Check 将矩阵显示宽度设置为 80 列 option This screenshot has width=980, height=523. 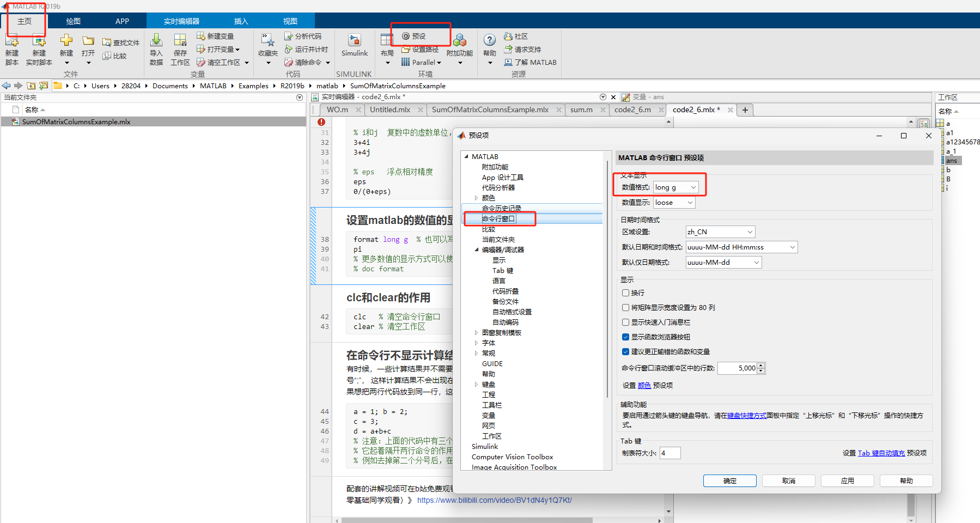(625, 307)
